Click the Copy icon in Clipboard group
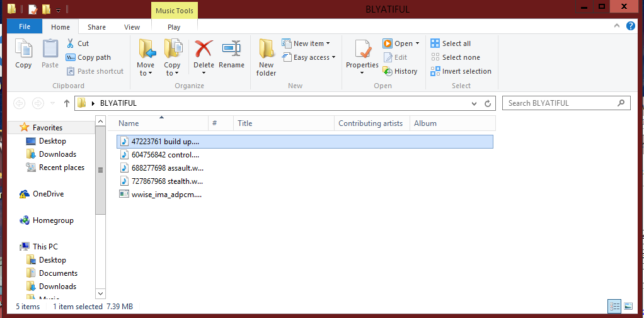Viewport: 644px width, 318px height. pyautogui.click(x=23, y=48)
